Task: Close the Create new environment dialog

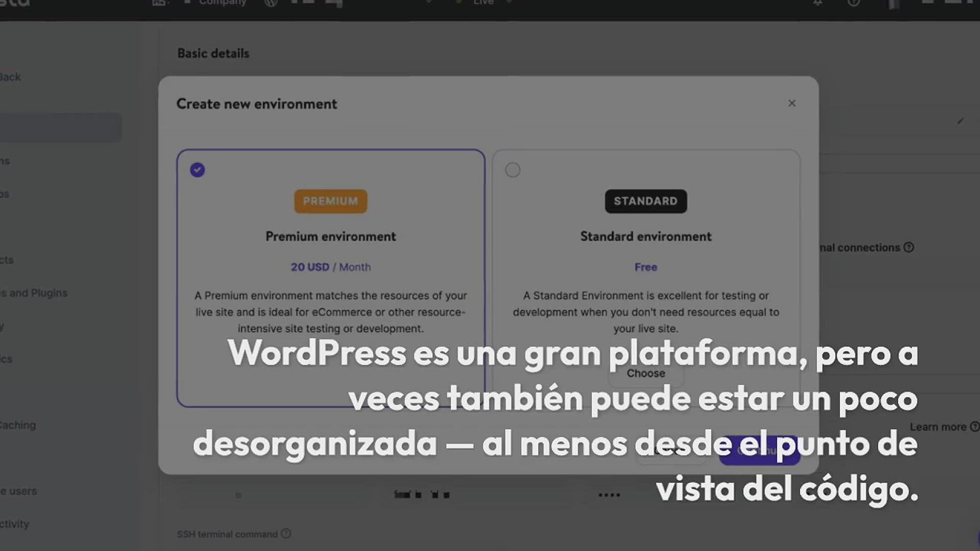Action: pyautogui.click(x=792, y=104)
